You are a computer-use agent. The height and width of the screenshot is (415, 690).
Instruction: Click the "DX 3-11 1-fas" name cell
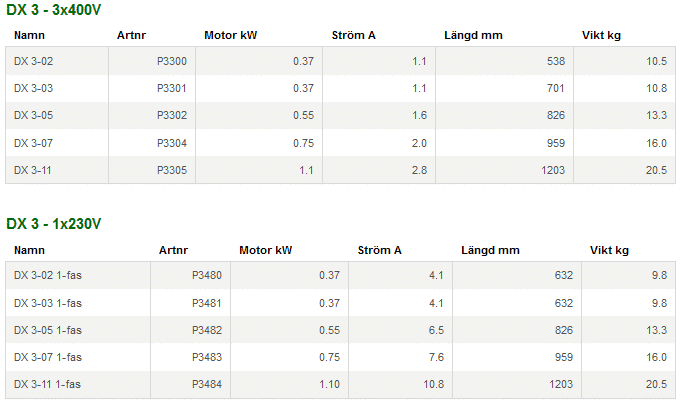pyautogui.click(x=48, y=384)
